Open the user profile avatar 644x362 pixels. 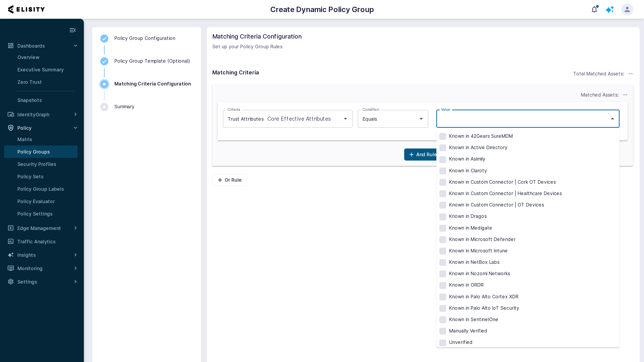(x=627, y=9)
